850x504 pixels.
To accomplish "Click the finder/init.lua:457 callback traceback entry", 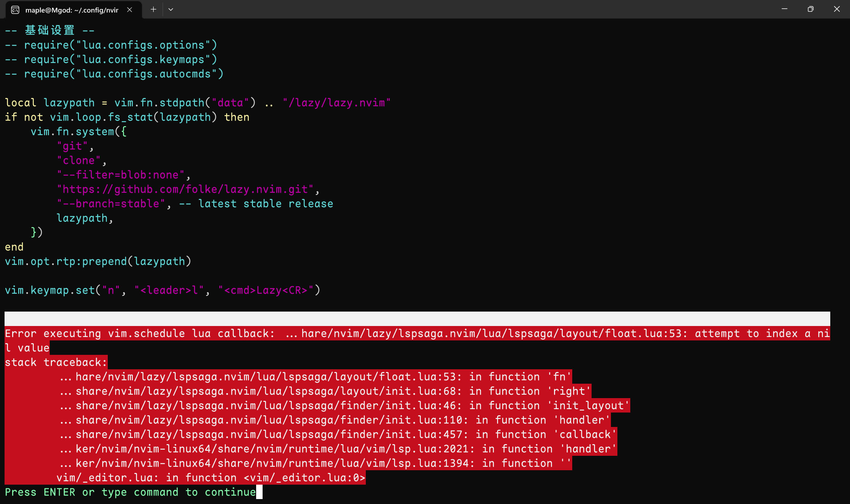I will click(x=338, y=434).
